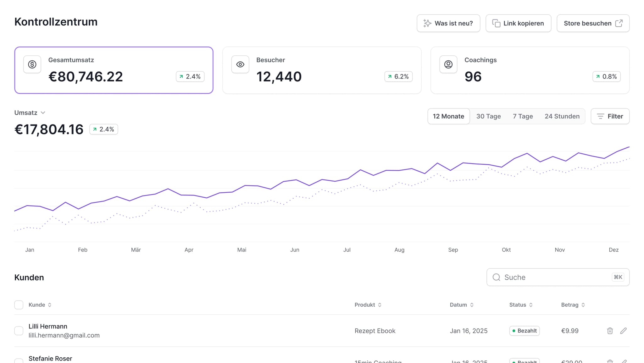Click the eye icon in Besucher card
The height and width of the screenshot is (363, 644).
click(x=240, y=64)
